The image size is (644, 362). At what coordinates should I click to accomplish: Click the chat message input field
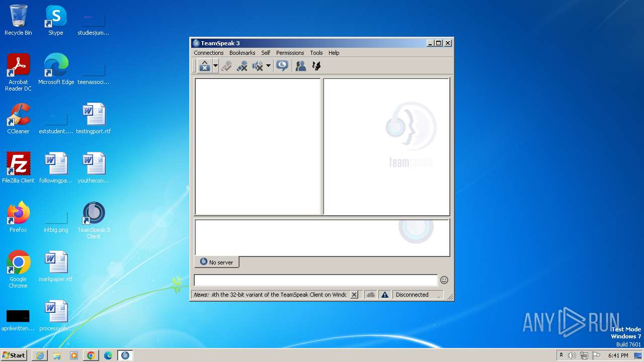click(316, 280)
